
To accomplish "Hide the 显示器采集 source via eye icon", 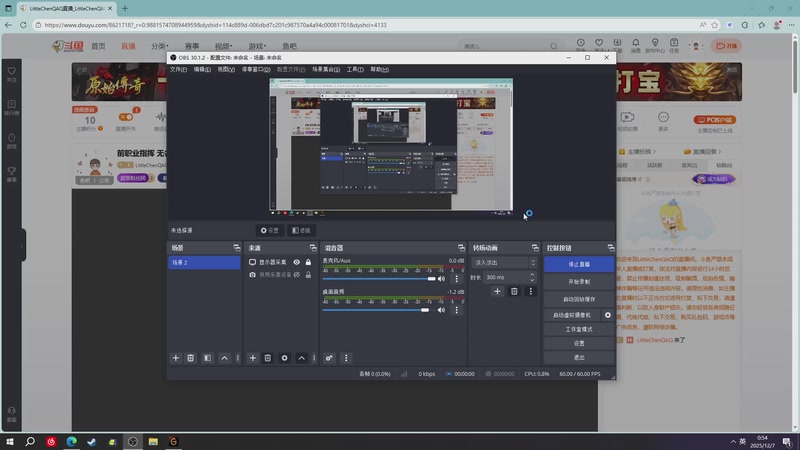I will pos(296,262).
